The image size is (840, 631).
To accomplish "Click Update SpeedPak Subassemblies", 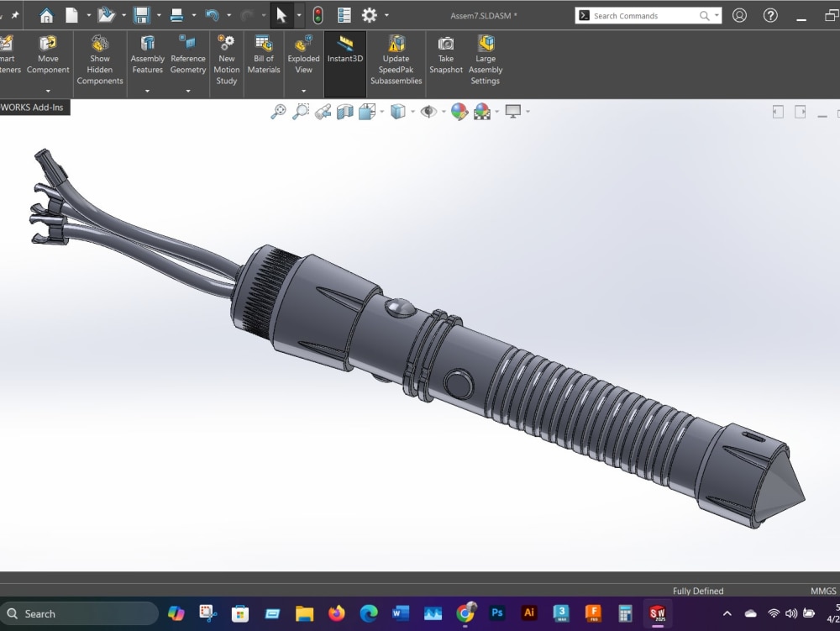I will tap(396, 60).
